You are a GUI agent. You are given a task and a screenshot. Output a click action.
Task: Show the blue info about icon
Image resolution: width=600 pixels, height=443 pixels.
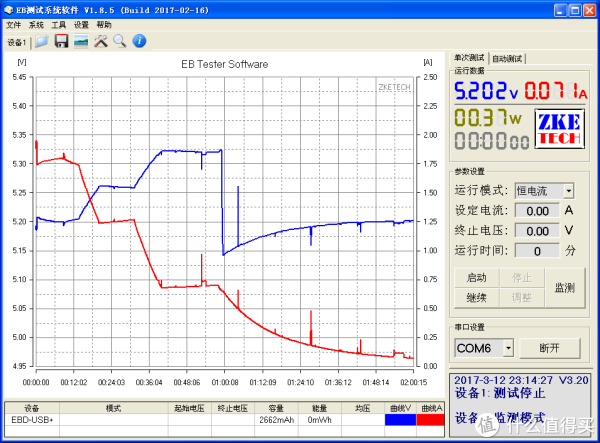tap(139, 41)
